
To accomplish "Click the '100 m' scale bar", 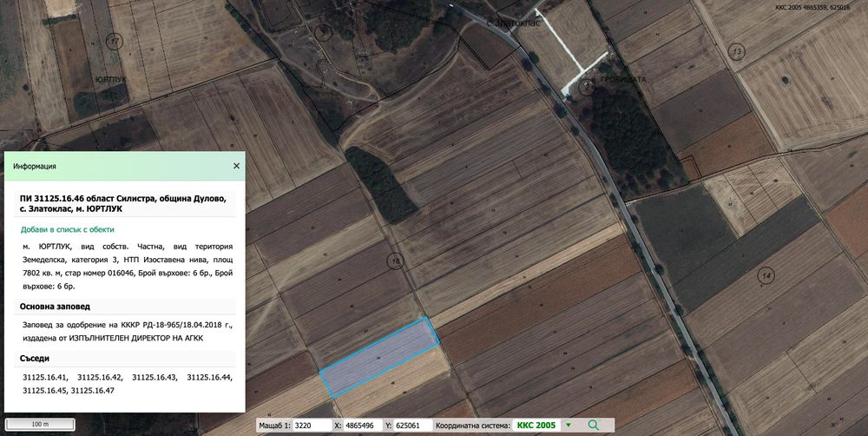I will (x=40, y=425).
